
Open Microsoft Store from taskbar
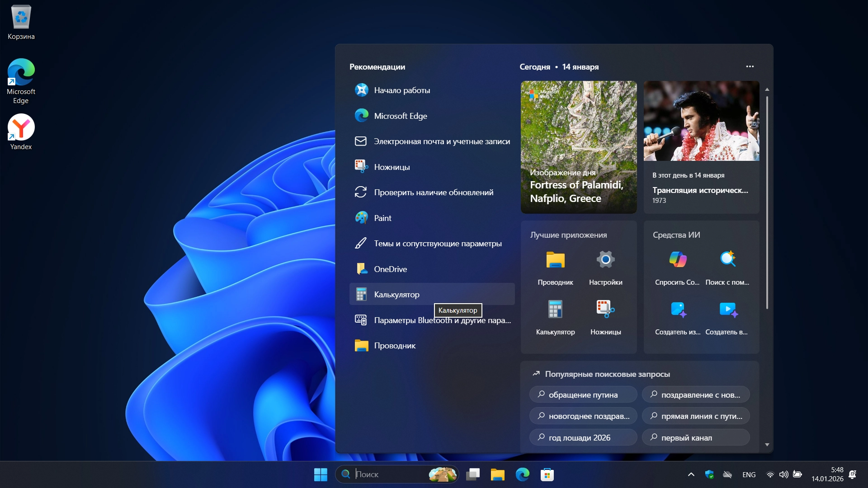[547, 474]
